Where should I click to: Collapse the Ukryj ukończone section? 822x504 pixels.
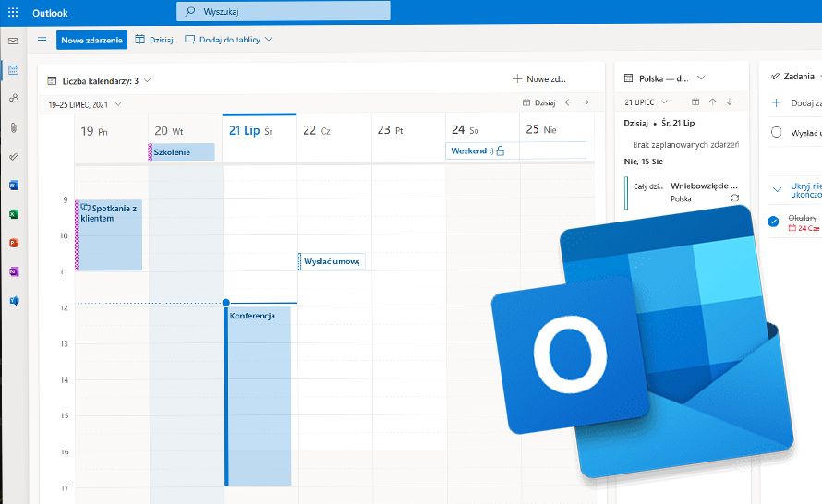777,189
